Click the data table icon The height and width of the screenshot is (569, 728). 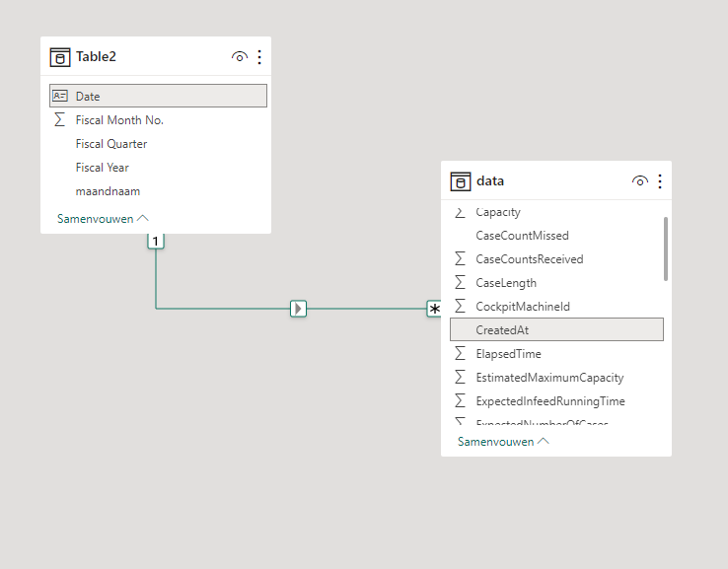point(460,181)
